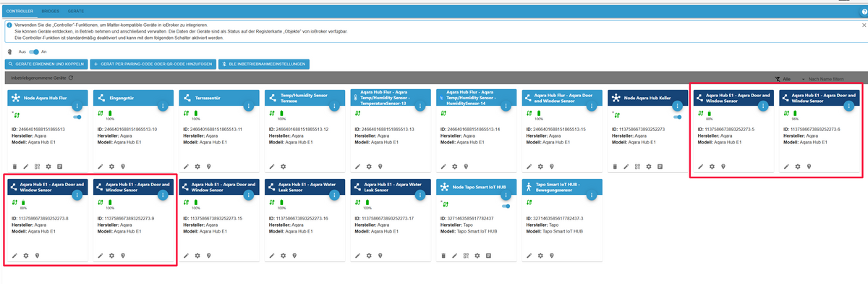
Task: Switch to the Controller tab
Action: point(19,12)
